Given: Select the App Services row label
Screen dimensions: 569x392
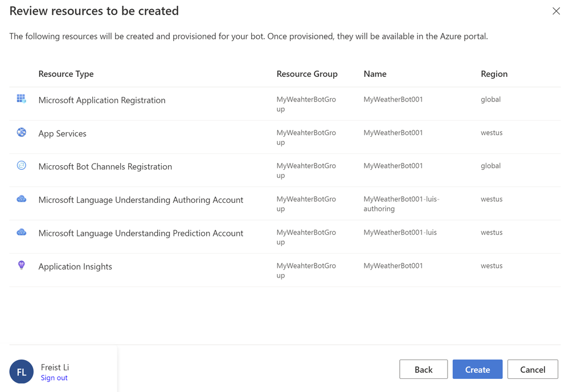Looking at the screenshot, I should [x=63, y=133].
